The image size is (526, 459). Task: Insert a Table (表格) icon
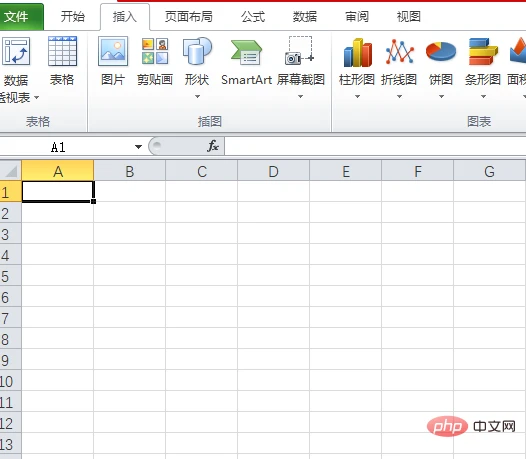point(62,51)
